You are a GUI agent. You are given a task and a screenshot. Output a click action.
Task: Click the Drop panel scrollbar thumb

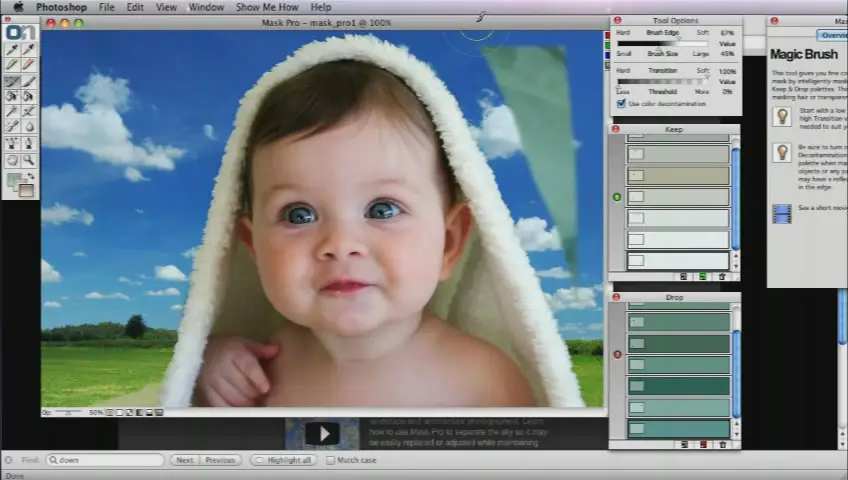pyautogui.click(x=736, y=374)
